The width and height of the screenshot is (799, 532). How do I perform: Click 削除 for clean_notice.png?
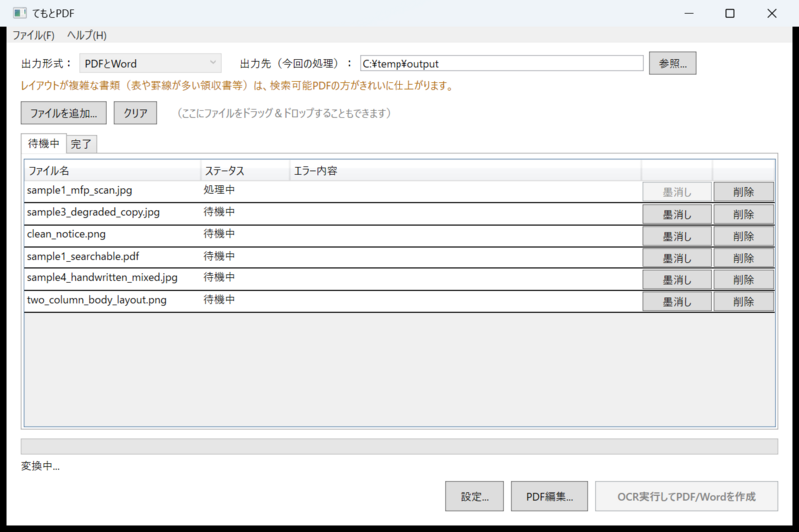743,236
